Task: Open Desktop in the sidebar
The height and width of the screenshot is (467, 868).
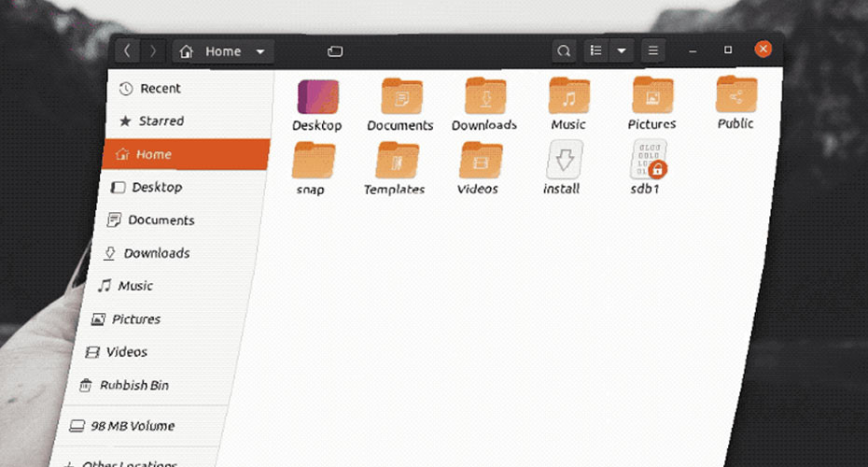Action: pos(183,187)
